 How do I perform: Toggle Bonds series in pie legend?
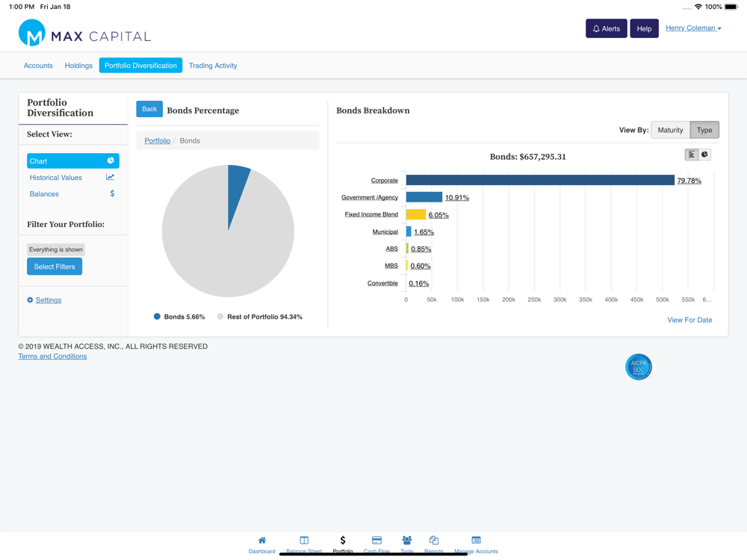tap(179, 317)
